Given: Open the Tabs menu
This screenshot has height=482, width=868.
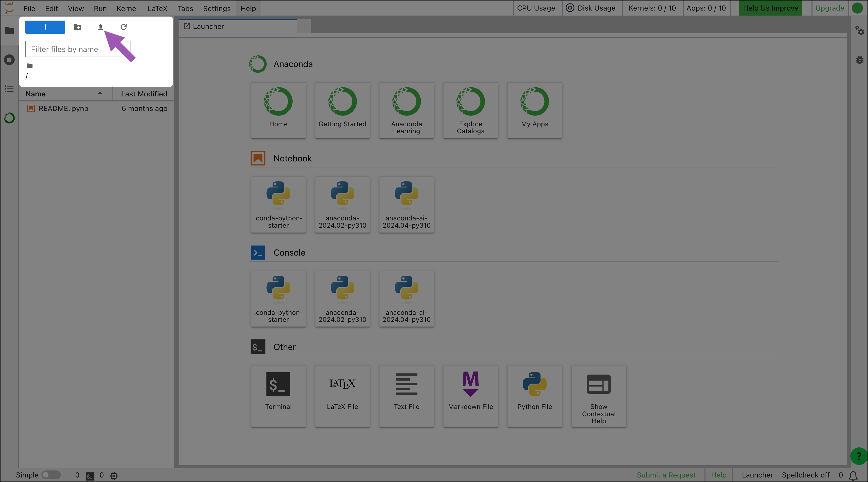Looking at the screenshot, I should [x=185, y=9].
